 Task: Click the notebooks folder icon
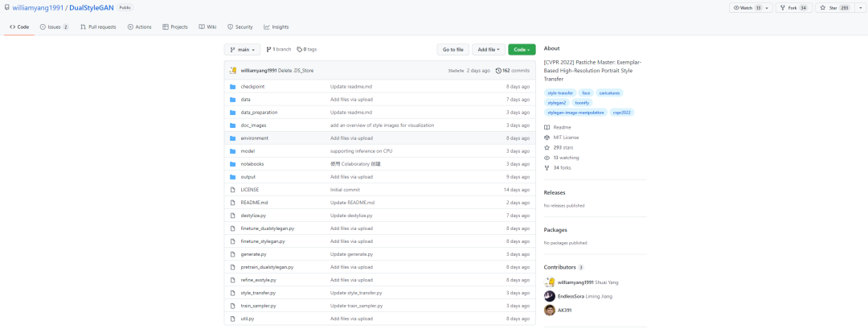[x=232, y=164]
